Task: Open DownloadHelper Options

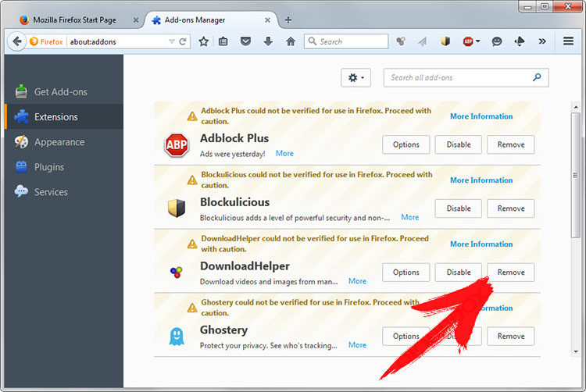Action: tap(406, 273)
